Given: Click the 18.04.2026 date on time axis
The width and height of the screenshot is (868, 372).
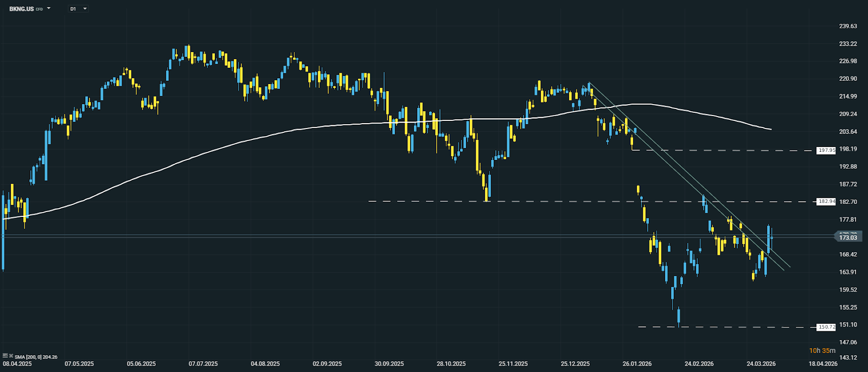Looking at the screenshot, I should 823,364.
